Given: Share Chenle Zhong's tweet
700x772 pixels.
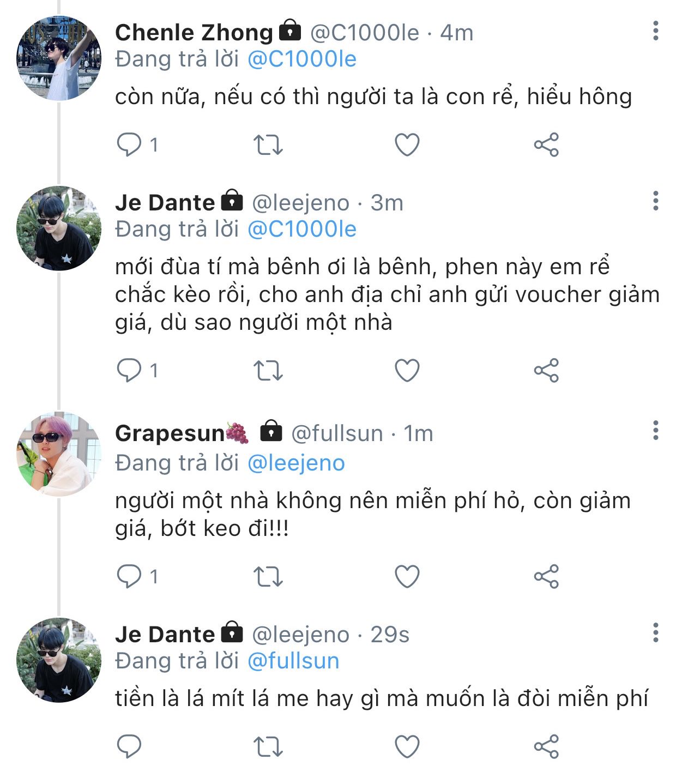Looking at the screenshot, I should pos(546,145).
